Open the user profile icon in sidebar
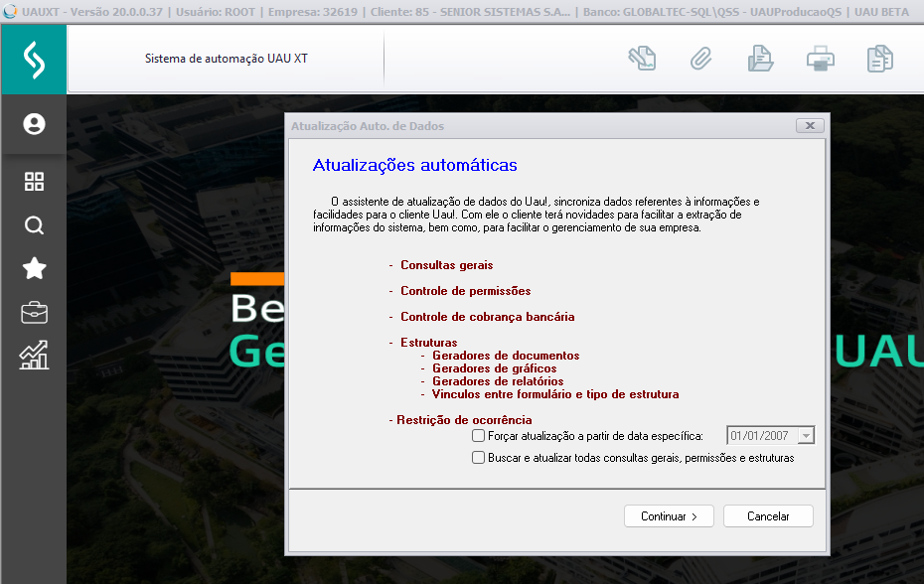 coord(34,124)
